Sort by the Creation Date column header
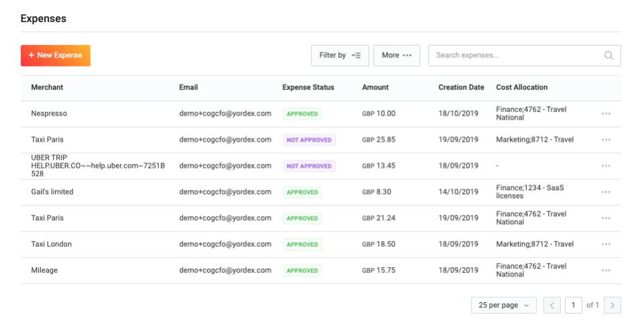This screenshot has height=325, width=644. tap(462, 87)
